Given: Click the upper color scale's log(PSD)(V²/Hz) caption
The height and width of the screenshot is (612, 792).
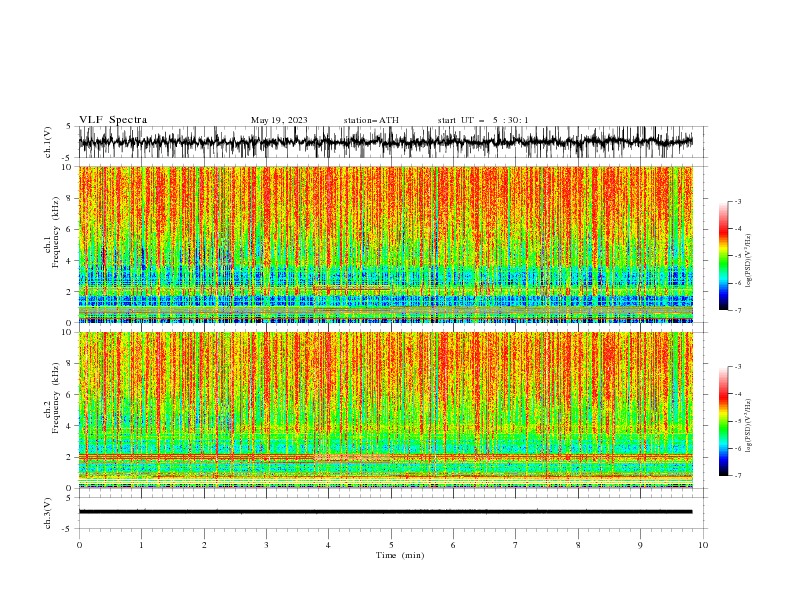Looking at the screenshot, I should click(x=749, y=261).
